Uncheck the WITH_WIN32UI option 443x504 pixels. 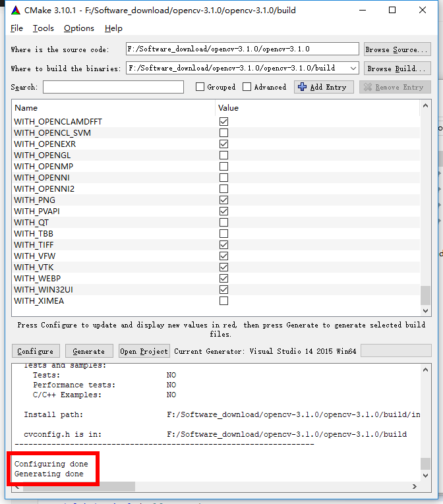[x=223, y=290]
